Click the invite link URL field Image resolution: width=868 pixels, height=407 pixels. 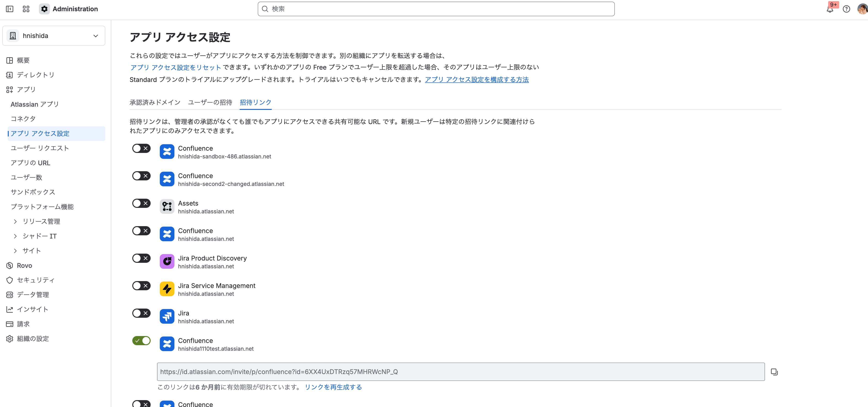(x=461, y=372)
